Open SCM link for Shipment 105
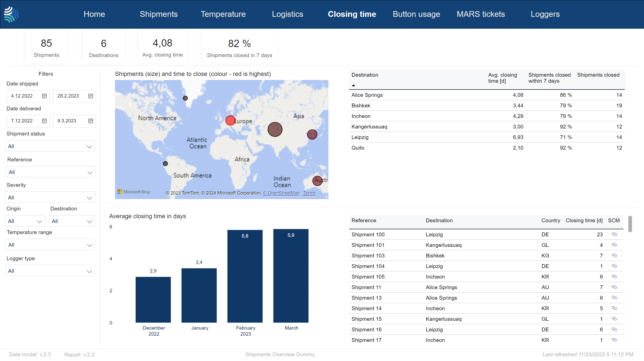The width and height of the screenshot is (644, 361). click(614, 277)
